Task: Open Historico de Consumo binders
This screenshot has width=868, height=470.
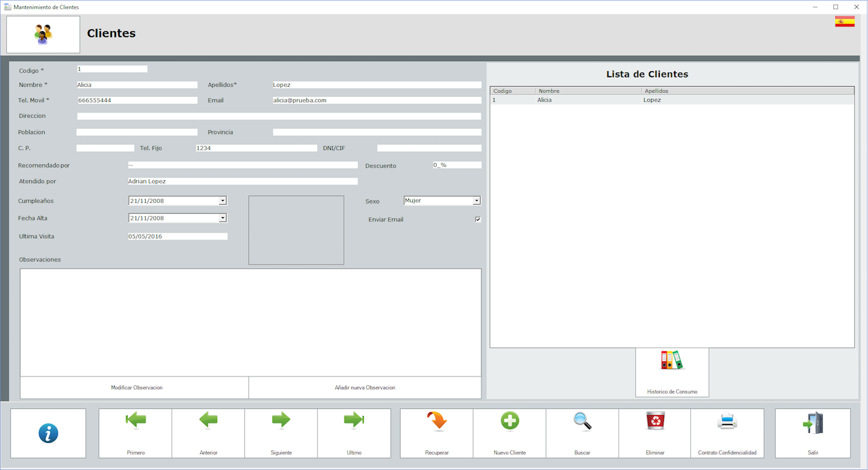Action: (672, 372)
